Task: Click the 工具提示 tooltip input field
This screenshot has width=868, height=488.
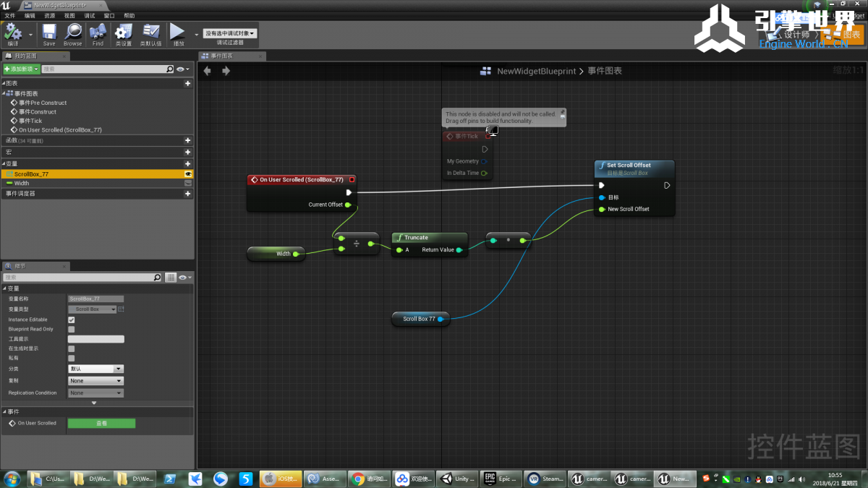Action: (95, 339)
